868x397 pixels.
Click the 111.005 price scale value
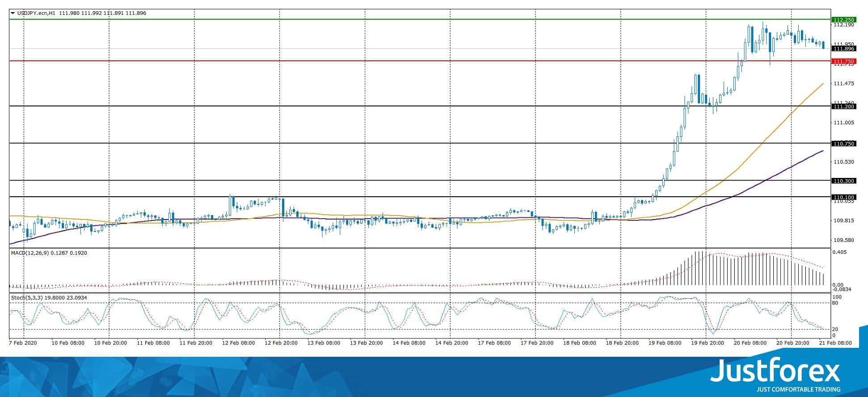(x=844, y=122)
